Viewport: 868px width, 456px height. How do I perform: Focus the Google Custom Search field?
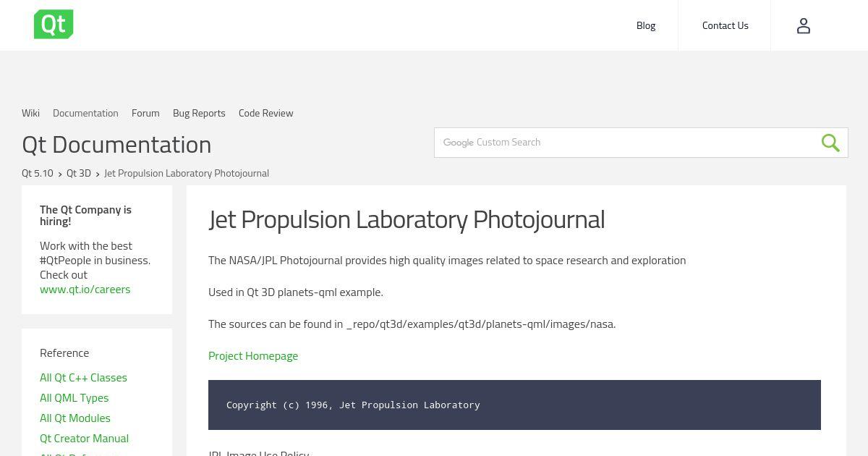tap(626, 143)
